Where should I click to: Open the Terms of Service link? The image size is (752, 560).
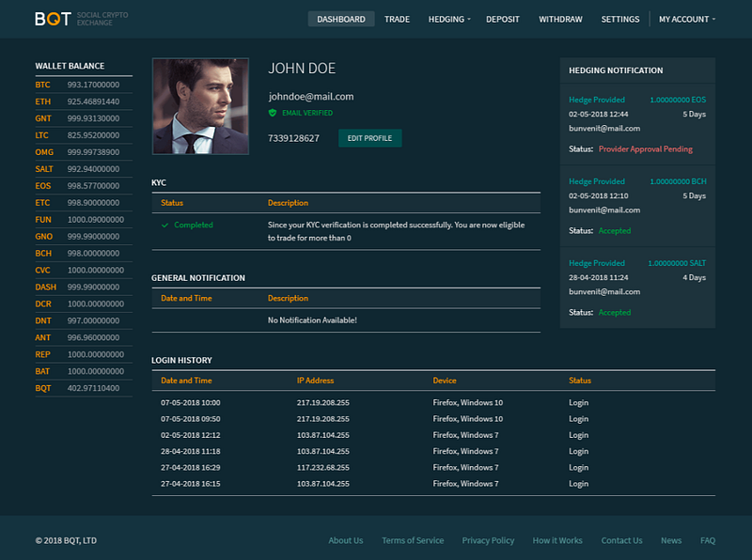pos(413,540)
